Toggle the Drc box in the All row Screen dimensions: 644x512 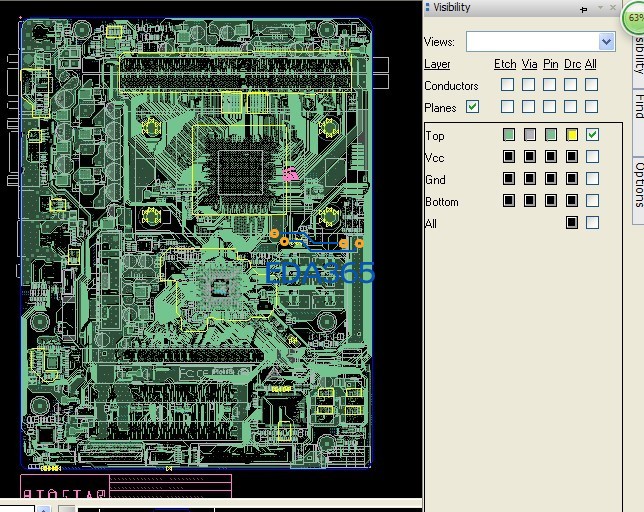point(571,223)
